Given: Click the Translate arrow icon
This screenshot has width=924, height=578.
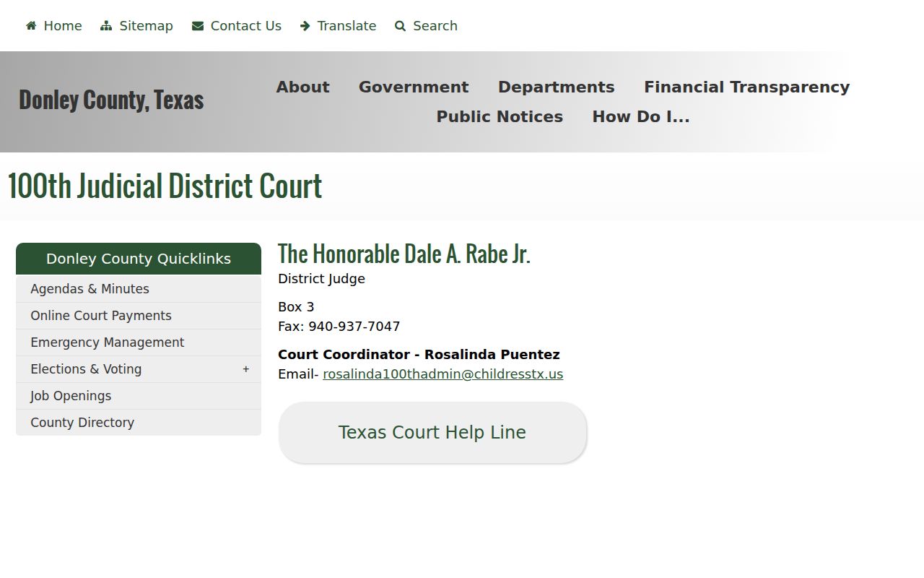Looking at the screenshot, I should coord(305,26).
